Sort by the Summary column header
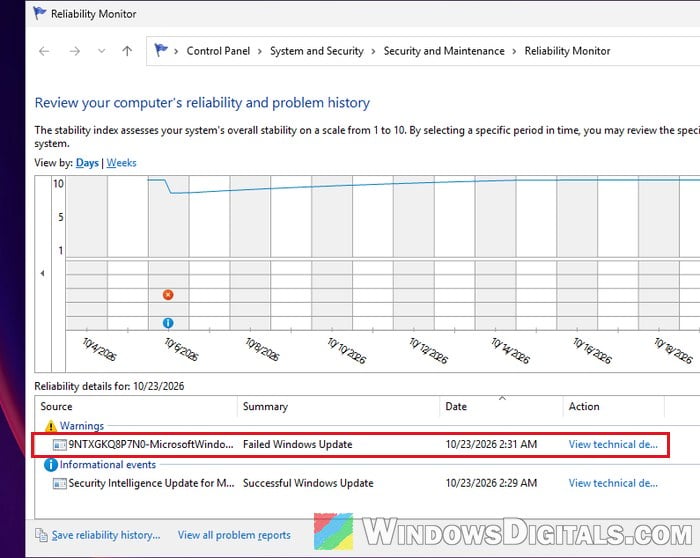This screenshot has width=700, height=558. coord(338,406)
